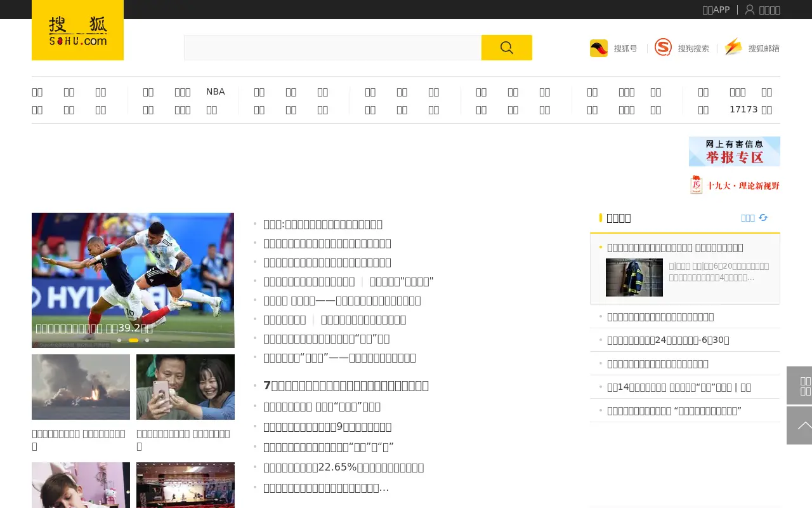Open the right-panel headline containing 14
This screenshot has width=812, height=508.
click(x=679, y=387)
